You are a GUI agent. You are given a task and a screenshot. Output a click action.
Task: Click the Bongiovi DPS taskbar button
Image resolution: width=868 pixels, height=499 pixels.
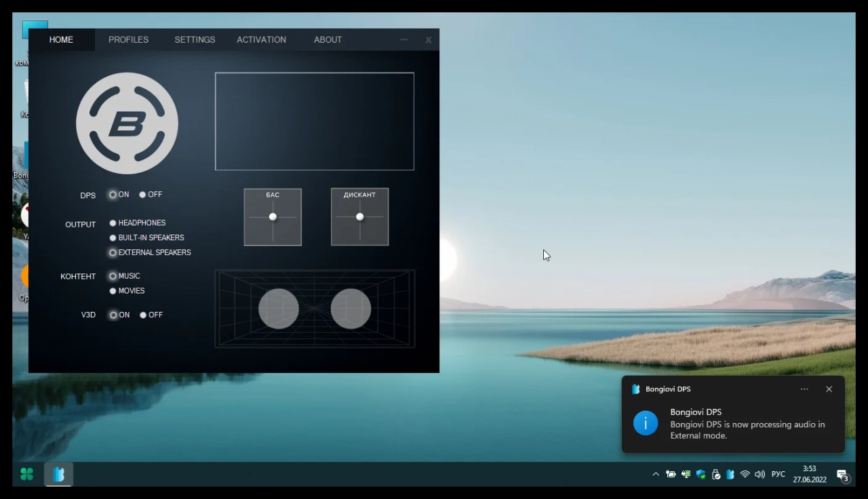click(59, 475)
